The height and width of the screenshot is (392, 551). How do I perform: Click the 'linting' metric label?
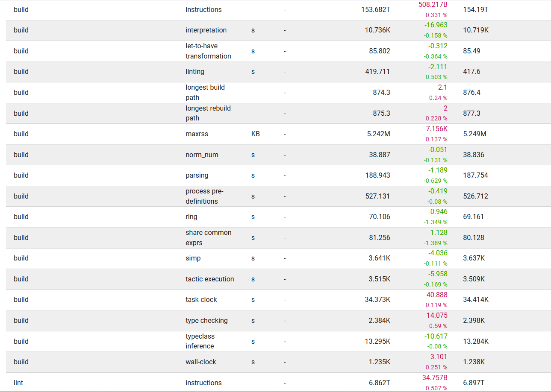pyautogui.click(x=195, y=72)
